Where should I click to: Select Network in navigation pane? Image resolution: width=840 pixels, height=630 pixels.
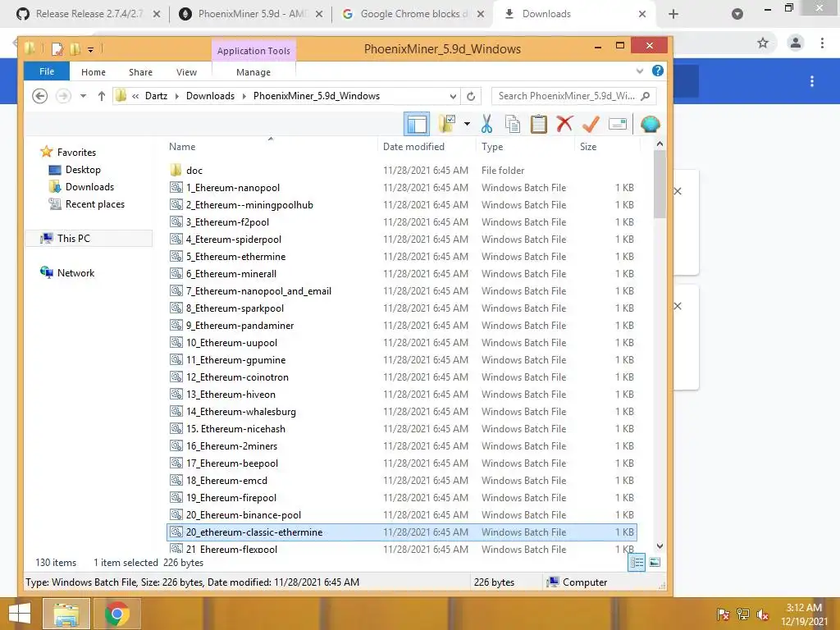(x=75, y=272)
